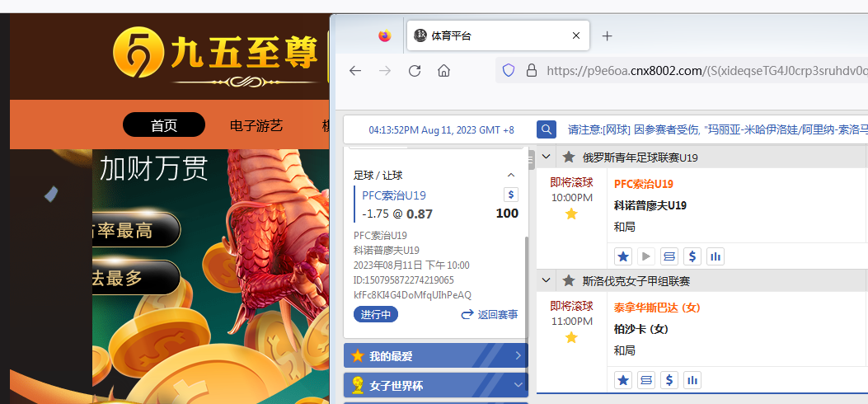This screenshot has width=868, height=404.
Task: Expand the 我的最爱 favorites panel
Action: pyautogui.click(x=436, y=355)
